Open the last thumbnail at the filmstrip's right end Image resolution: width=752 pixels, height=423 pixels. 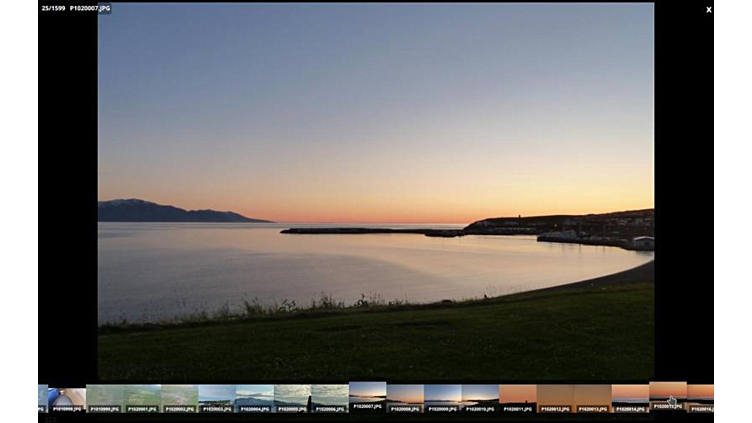click(x=701, y=398)
